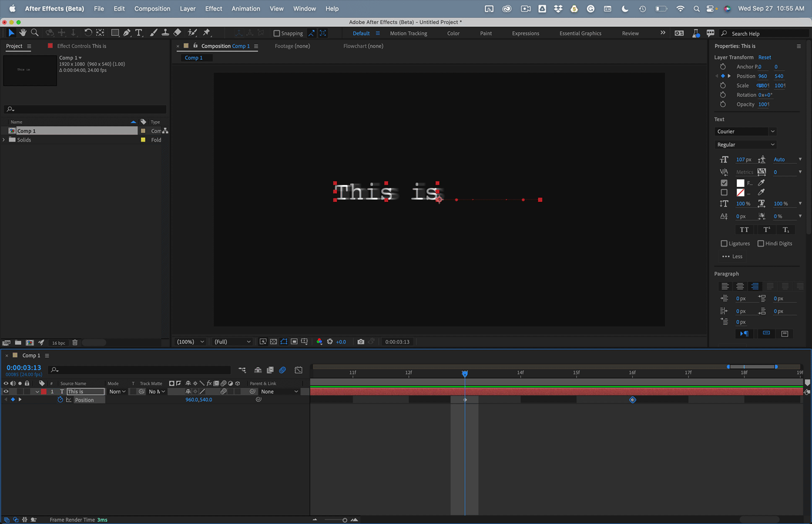Select the Brush tool
The image size is (812, 524).
(153, 33)
